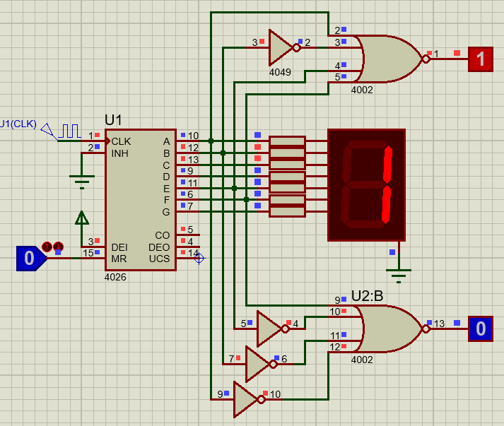Select the inverter with output pin 6
This screenshot has width=504, height=426.
257,364
